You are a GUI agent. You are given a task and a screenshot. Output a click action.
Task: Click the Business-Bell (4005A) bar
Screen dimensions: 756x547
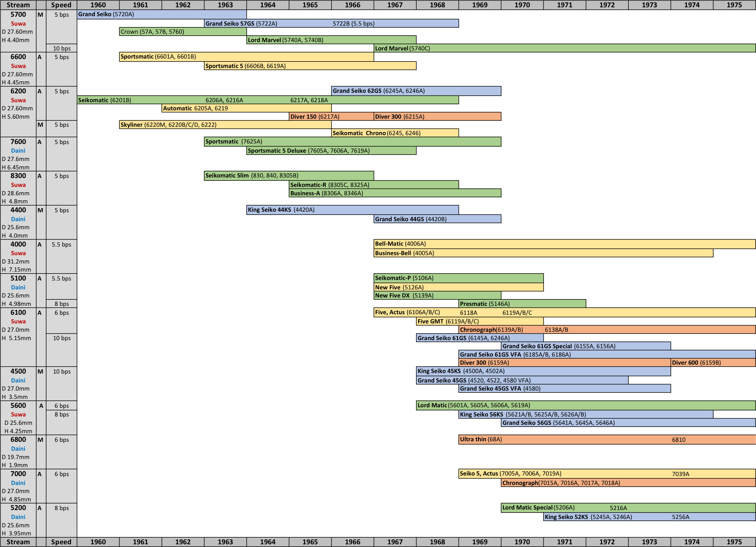coord(543,253)
